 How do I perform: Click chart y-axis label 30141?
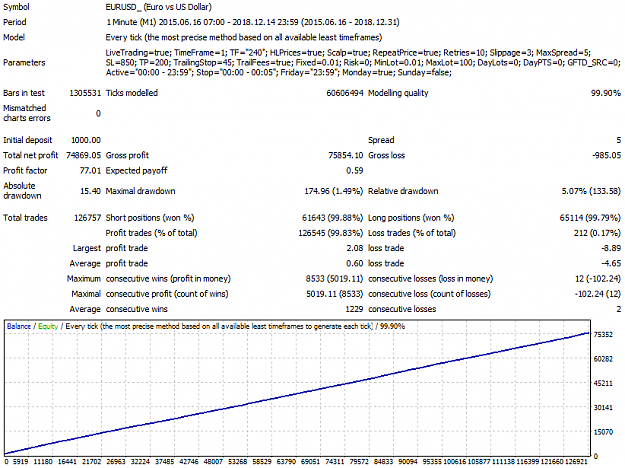[x=603, y=408]
